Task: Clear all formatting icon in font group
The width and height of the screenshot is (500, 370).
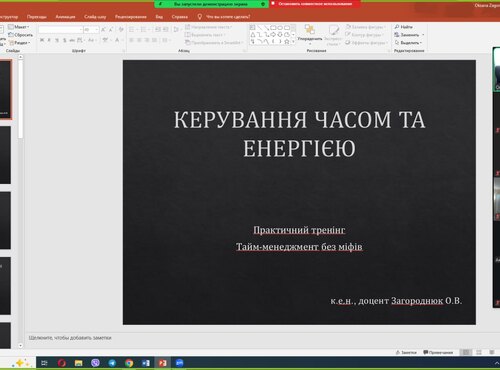Action: (121, 30)
